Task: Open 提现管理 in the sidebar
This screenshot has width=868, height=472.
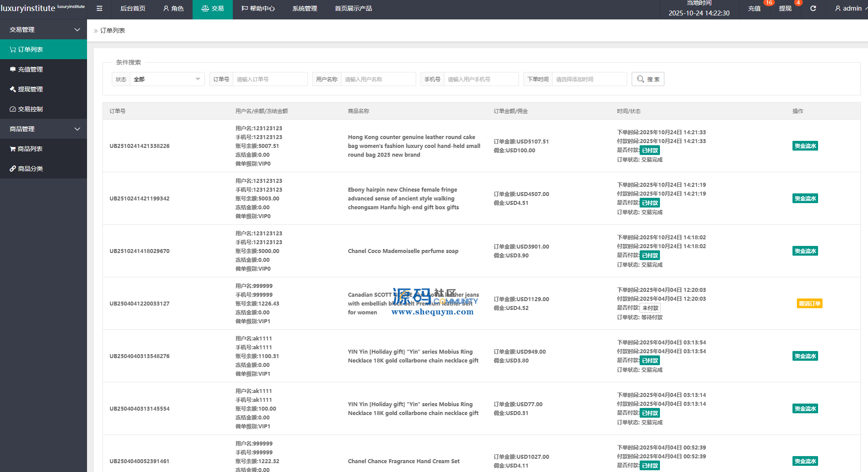Action: pyautogui.click(x=30, y=89)
